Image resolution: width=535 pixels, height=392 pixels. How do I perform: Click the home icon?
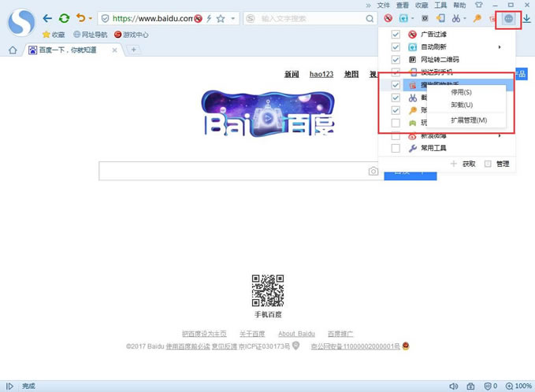[13, 50]
